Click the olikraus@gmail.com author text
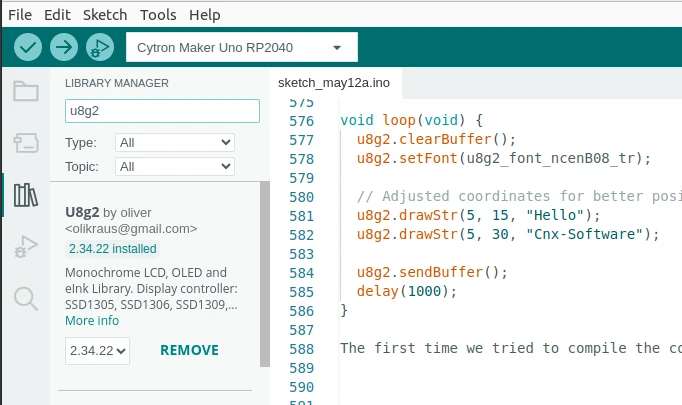Image resolution: width=682 pixels, height=405 pixels. 131,229
